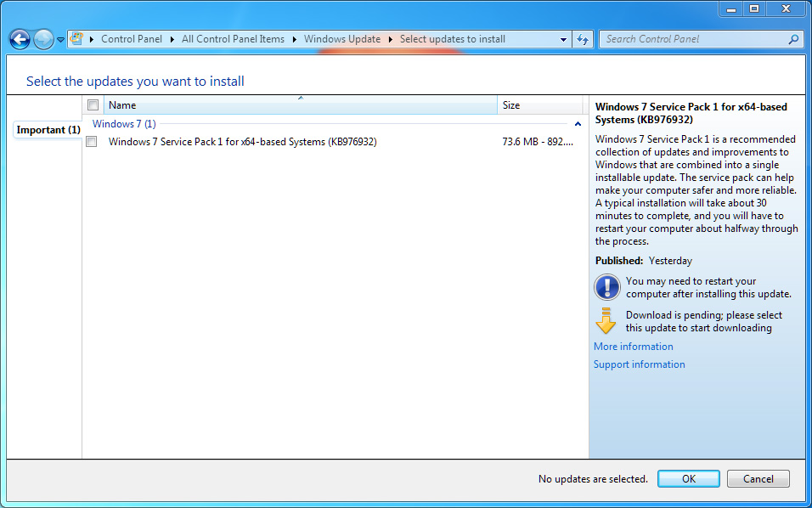Select Windows 7 Service Pack 1 row name
Viewport: 812px width, 508px height.
click(x=242, y=141)
